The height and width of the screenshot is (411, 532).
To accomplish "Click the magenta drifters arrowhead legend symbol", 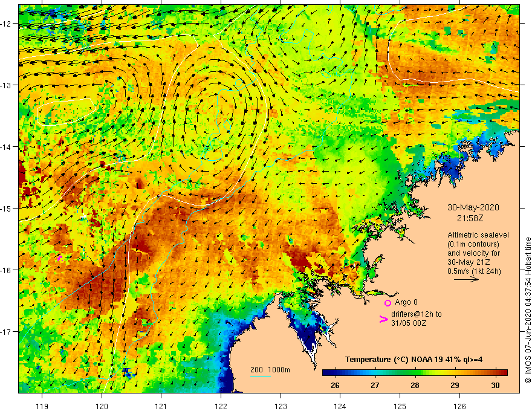I will [383, 319].
